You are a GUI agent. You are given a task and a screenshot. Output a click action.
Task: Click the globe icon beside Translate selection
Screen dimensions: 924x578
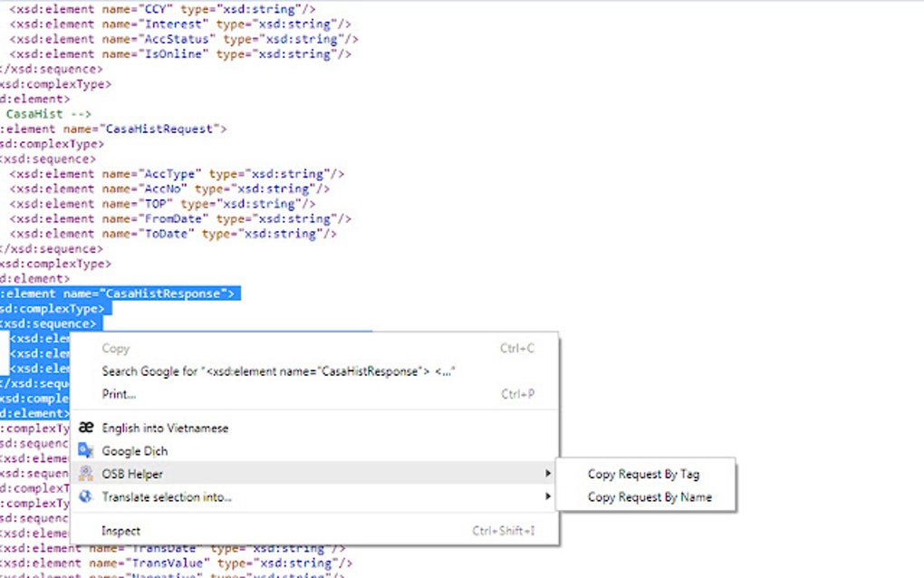(88, 496)
